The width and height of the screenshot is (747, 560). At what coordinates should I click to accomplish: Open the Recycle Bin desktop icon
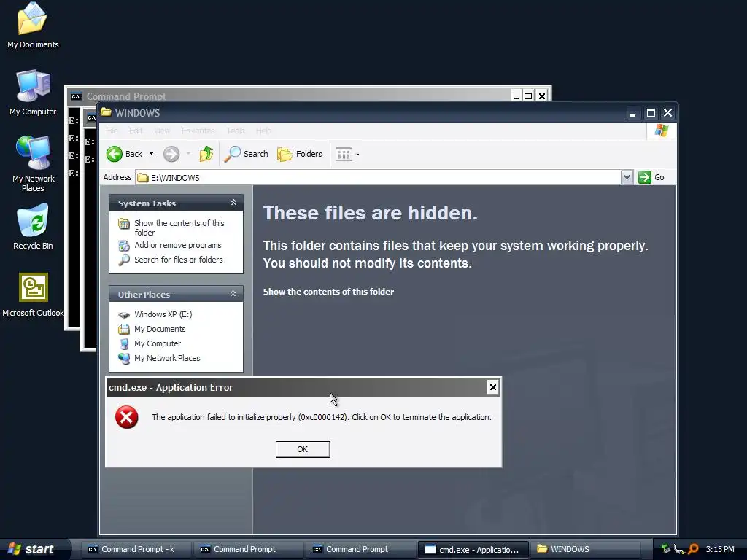tap(32, 227)
